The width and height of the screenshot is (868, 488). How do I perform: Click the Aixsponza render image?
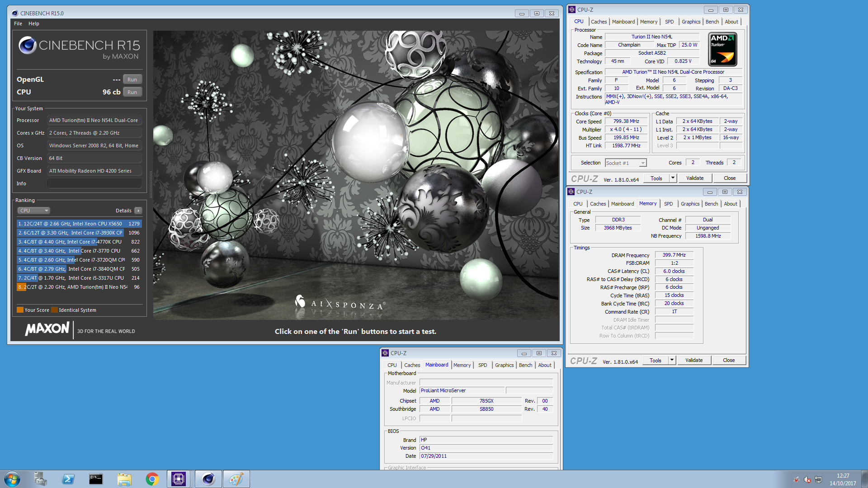click(x=356, y=175)
